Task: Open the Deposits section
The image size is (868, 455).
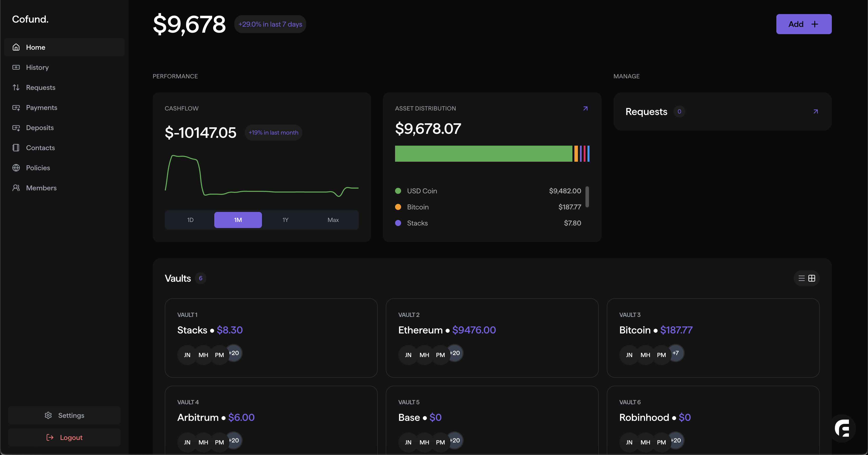Action: 40,128
